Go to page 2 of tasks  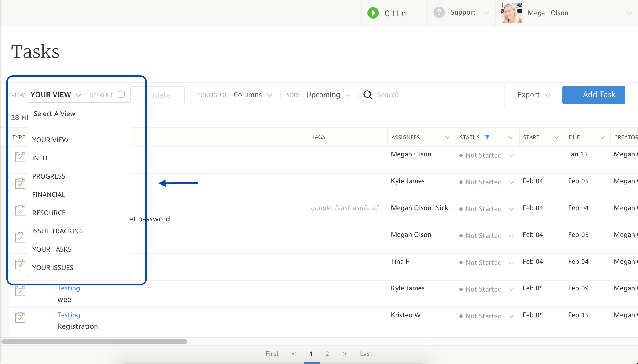pyautogui.click(x=327, y=354)
